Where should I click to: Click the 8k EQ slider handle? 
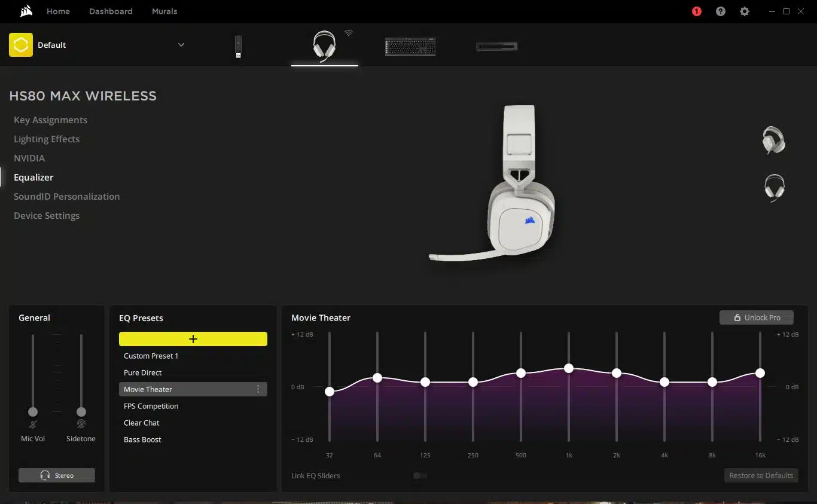[x=712, y=382]
